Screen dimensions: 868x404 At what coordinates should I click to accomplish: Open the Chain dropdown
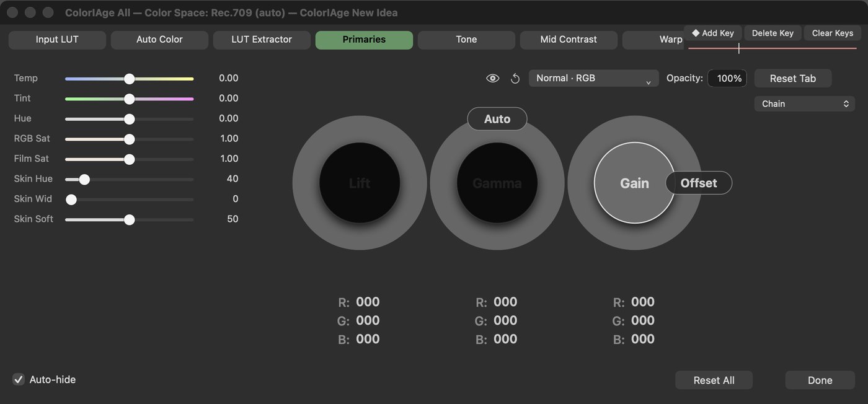804,103
